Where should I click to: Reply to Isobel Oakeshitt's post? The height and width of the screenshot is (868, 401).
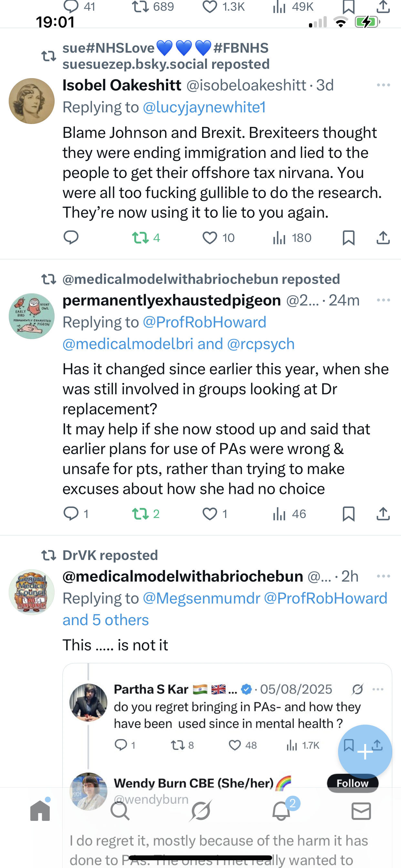(x=71, y=238)
